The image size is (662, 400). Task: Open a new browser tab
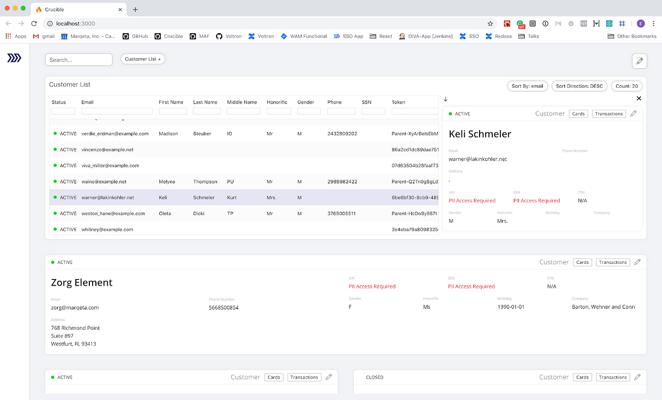tap(135, 8)
